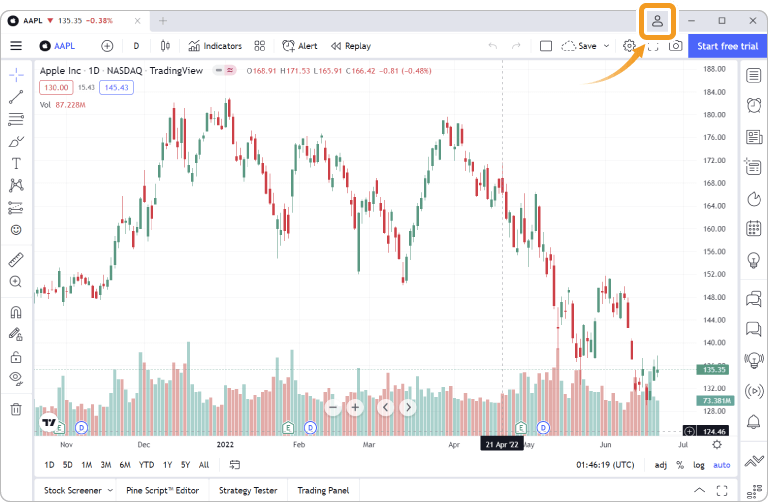The height and width of the screenshot is (502, 768).
Task: Open chart settings gear in toolbar
Action: click(629, 46)
